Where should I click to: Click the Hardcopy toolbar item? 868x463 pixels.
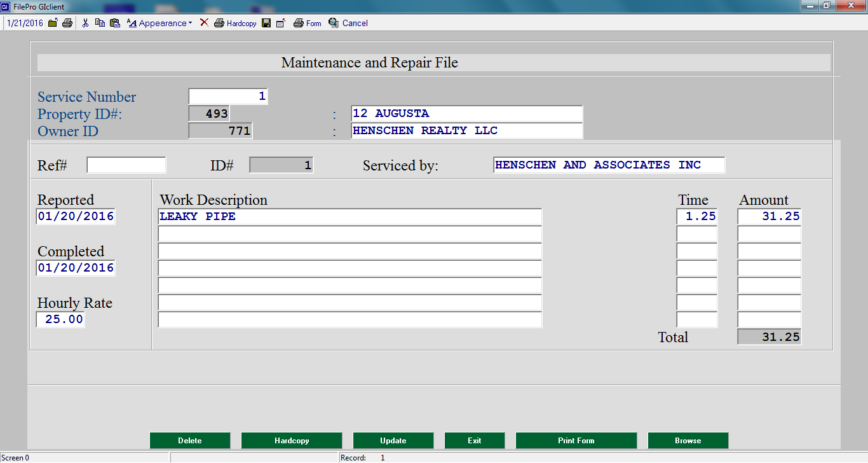click(x=235, y=23)
